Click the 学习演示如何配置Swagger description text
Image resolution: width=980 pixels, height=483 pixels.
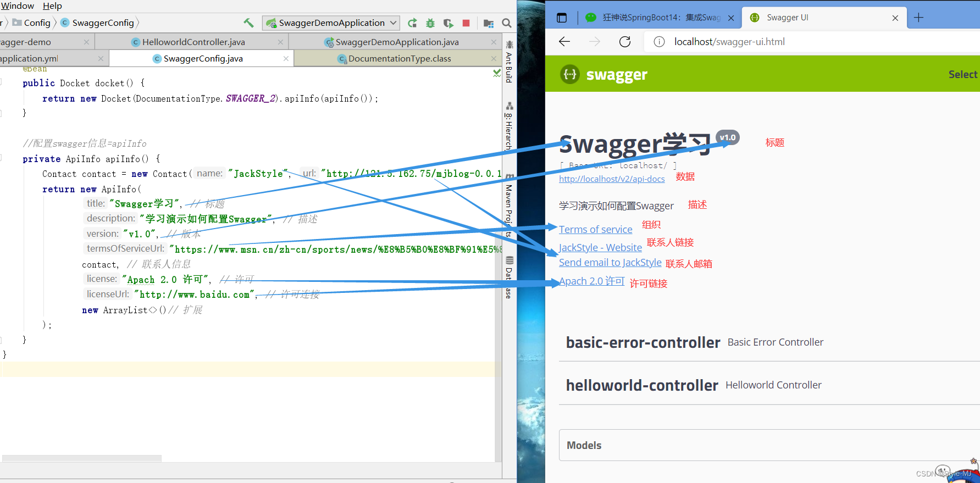tap(616, 206)
